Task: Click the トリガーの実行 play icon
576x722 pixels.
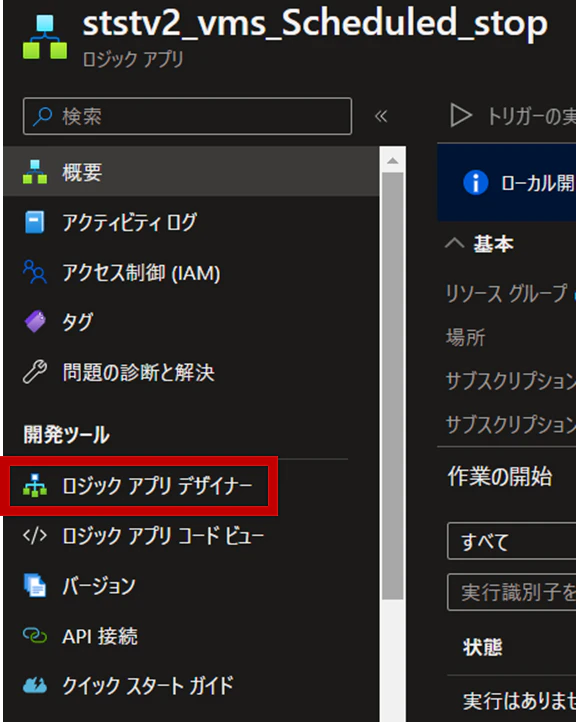Action: [461, 115]
